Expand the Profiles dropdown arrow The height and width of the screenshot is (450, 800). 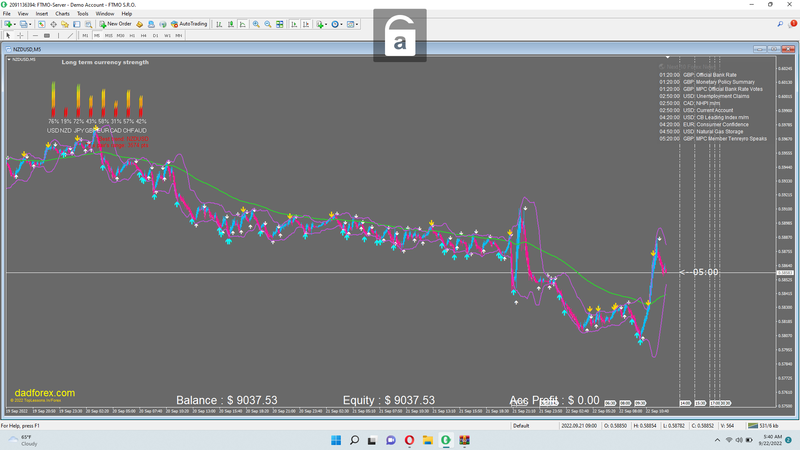30,24
